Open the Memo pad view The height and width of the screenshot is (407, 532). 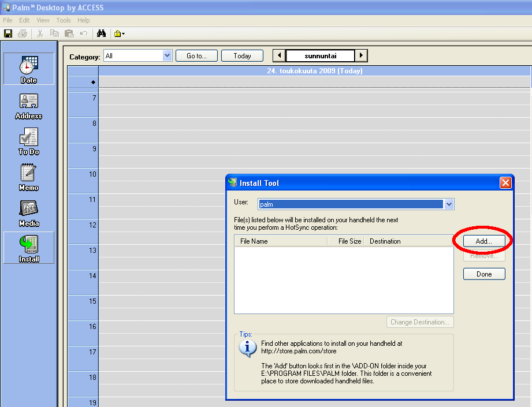tap(29, 178)
